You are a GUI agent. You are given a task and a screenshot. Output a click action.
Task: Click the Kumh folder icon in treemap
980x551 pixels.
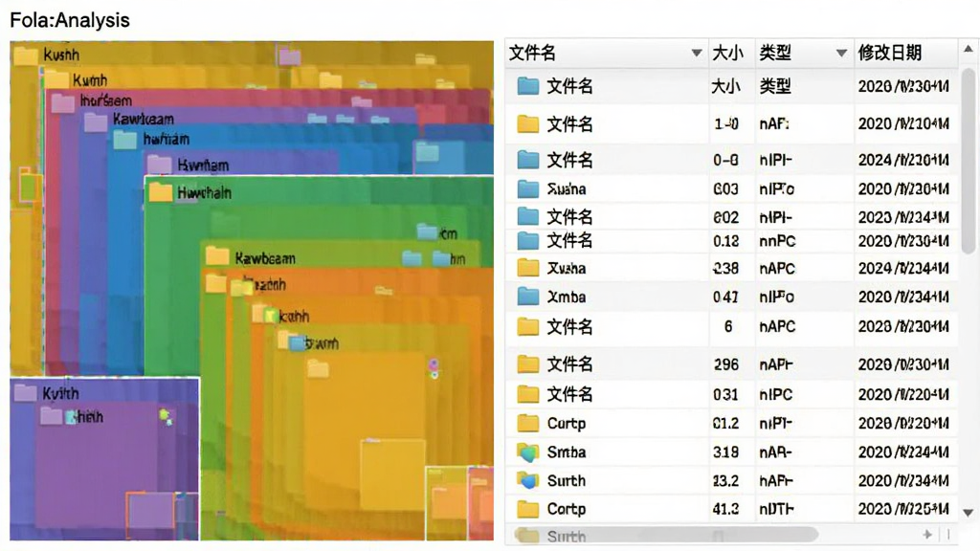click(56, 79)
